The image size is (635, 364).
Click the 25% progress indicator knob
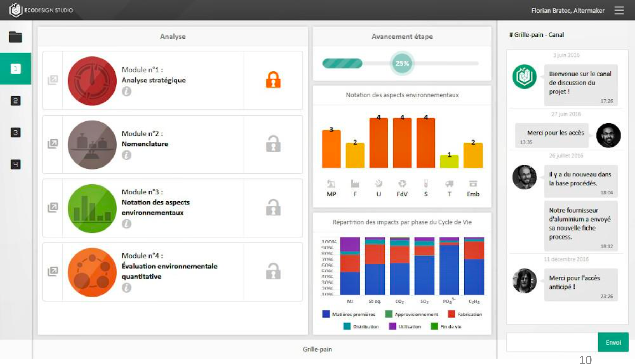point(402,63)
